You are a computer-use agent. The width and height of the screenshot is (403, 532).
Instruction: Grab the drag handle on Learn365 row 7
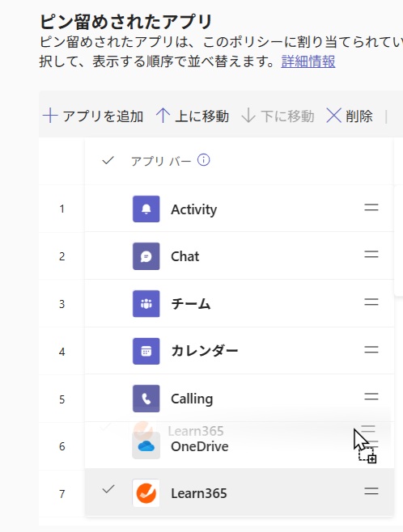(371, 491)
